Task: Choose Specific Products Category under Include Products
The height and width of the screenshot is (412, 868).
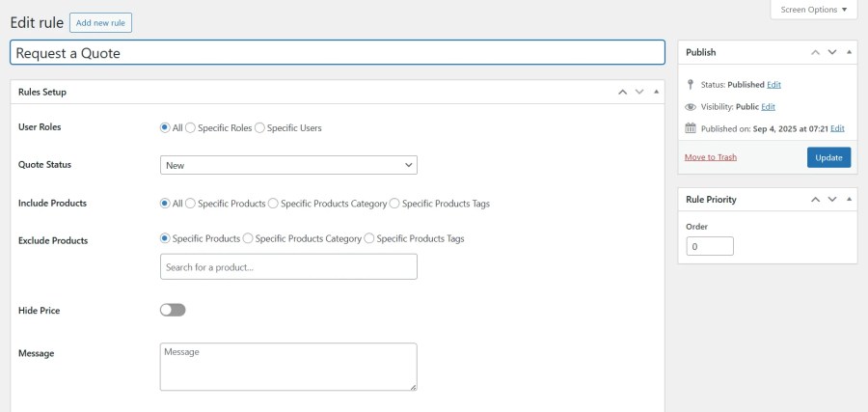Action: coord(273,204)
